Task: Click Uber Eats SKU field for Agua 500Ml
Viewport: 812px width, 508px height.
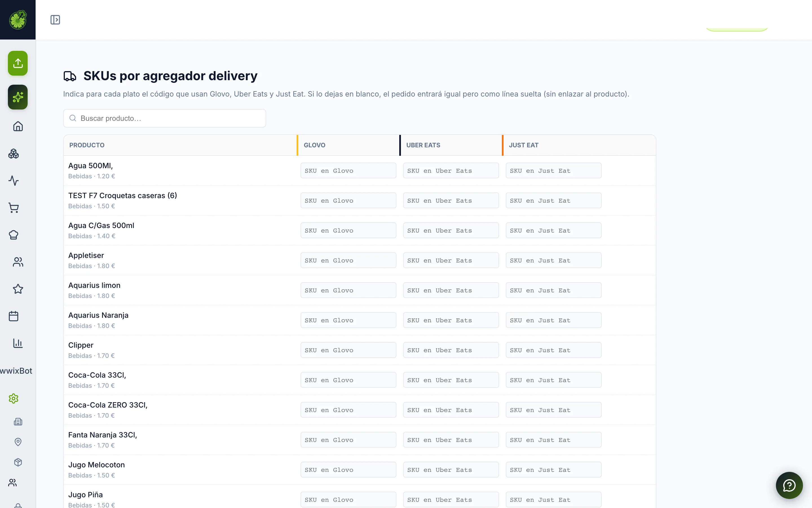Action: [451, 171]
